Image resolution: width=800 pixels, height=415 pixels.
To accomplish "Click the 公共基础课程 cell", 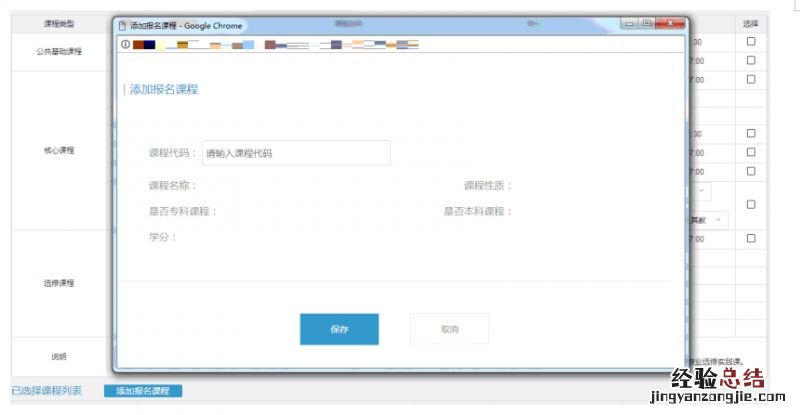I will pyautogui.click(x=59, y=52).
